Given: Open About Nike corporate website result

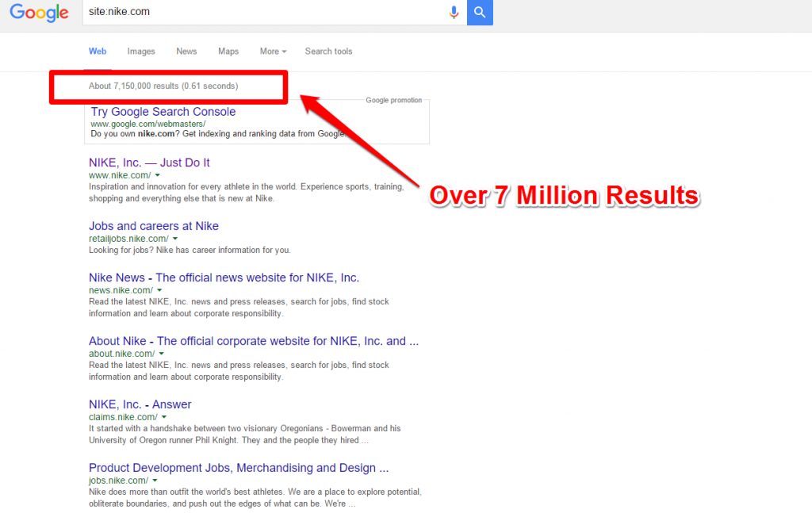Looking at the screenshot, I should pos(254,341).
